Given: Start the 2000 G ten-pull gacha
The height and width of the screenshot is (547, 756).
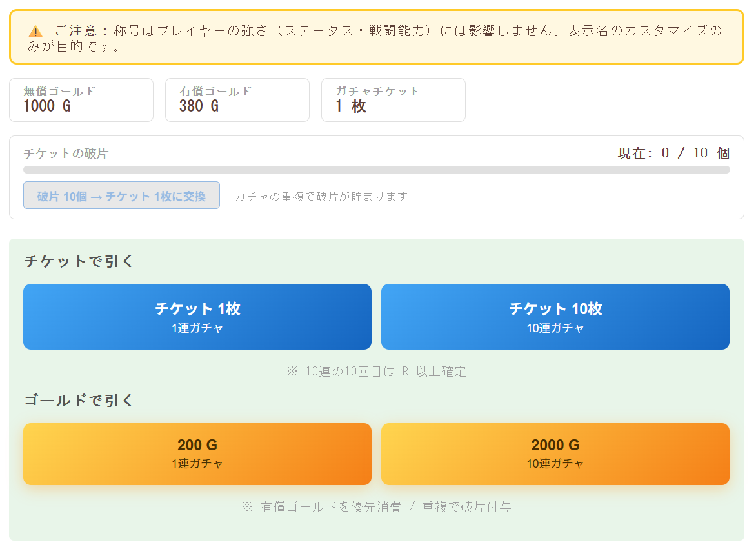Looking at the screenshot, I should click(x=555, y=453).
